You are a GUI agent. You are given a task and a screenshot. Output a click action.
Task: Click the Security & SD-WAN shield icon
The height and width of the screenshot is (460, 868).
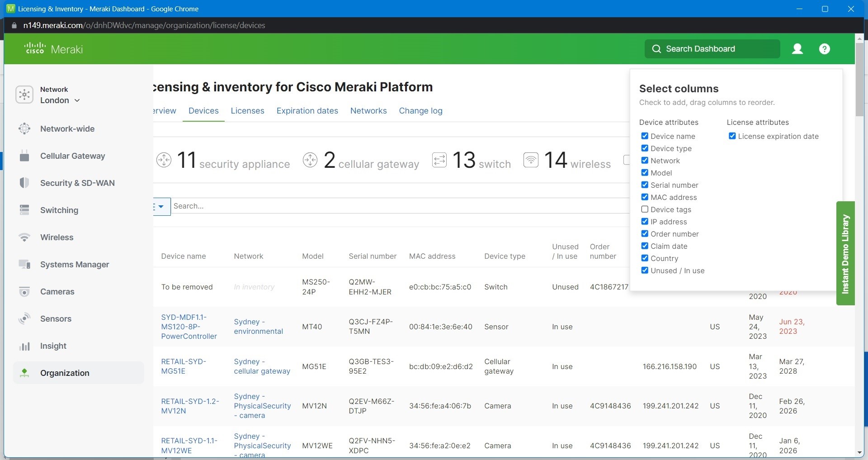click(x=24, y=183)
